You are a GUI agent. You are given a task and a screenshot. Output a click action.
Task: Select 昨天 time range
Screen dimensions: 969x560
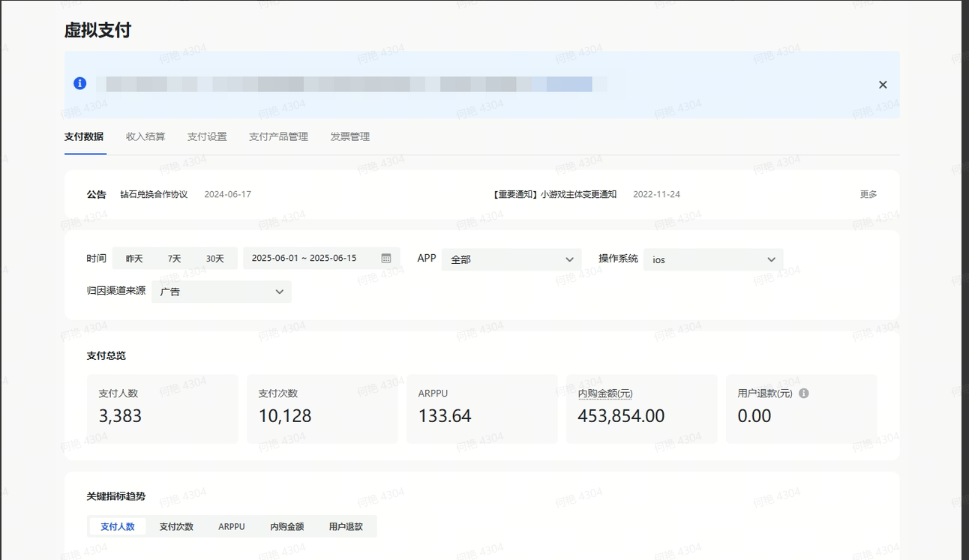(134, 259)
